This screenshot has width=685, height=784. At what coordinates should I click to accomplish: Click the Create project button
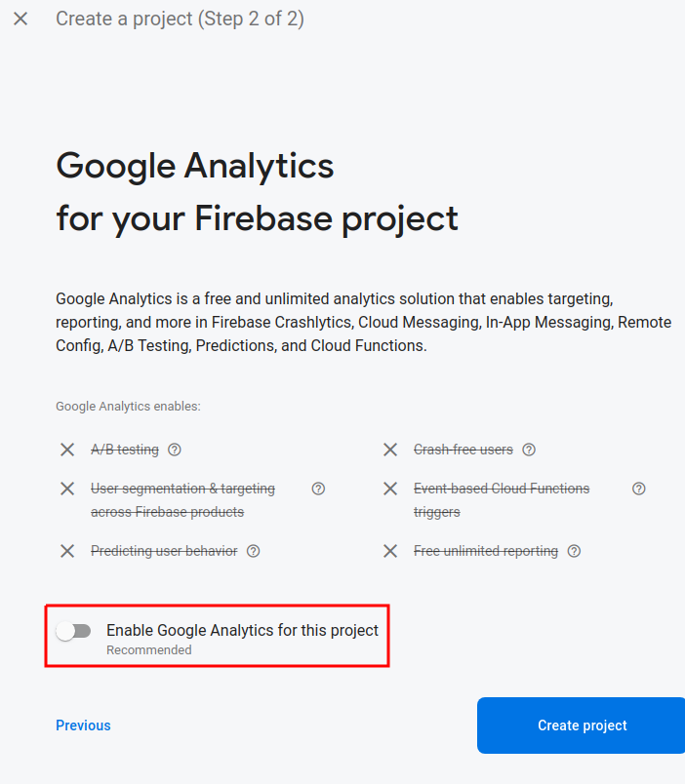pos(582,725)
